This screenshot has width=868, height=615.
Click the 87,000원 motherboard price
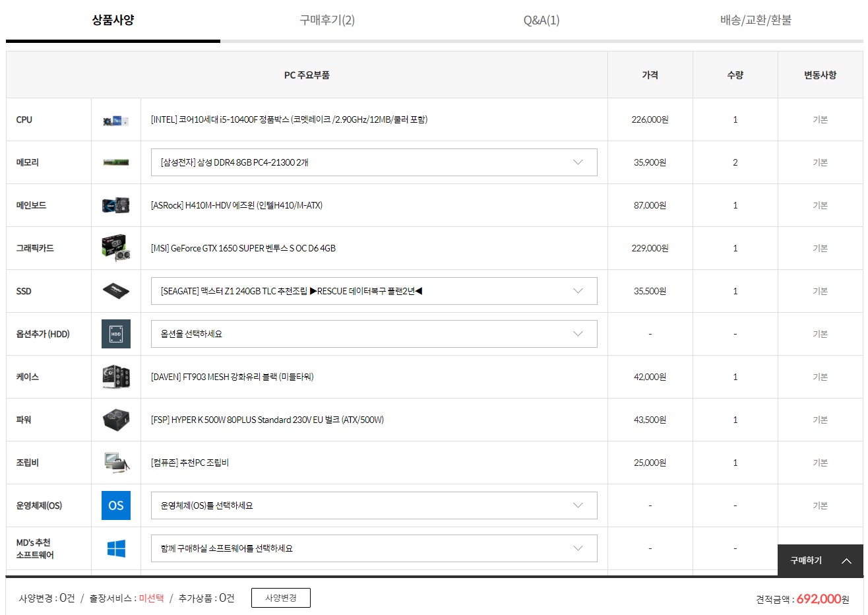pyautogui.click(x=650, y=205)
